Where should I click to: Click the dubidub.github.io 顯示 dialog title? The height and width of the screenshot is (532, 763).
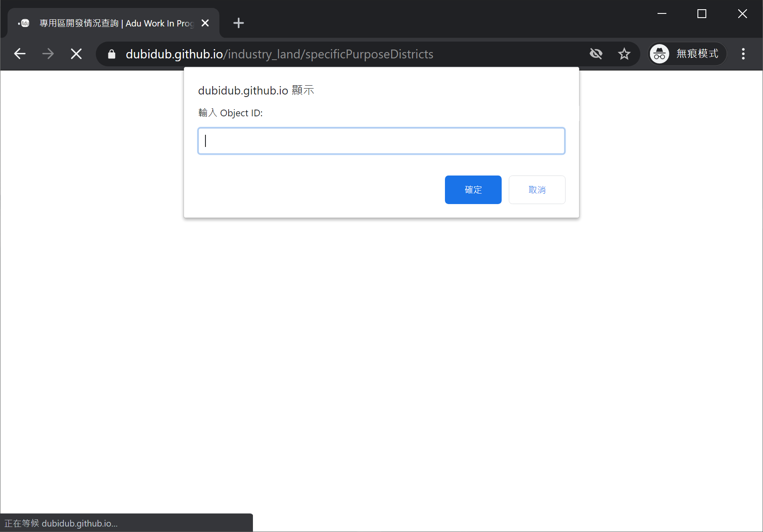(256, 90)
